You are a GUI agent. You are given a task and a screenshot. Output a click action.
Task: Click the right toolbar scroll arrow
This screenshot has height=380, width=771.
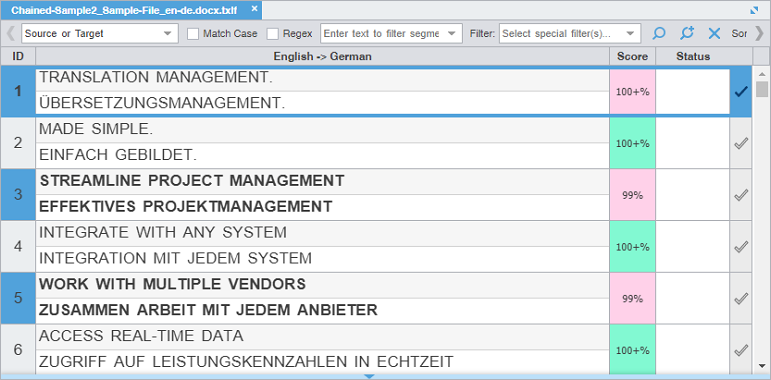pos(759,33)
